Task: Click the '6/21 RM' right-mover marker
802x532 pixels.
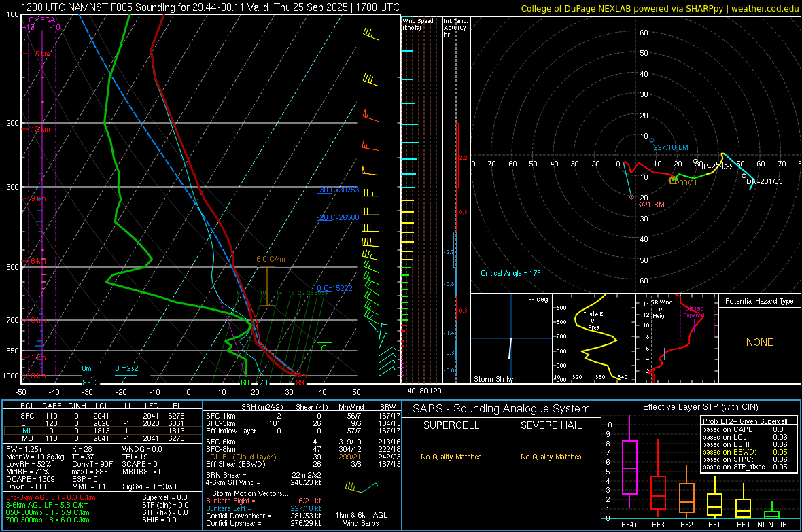Action: click(650, 205)
